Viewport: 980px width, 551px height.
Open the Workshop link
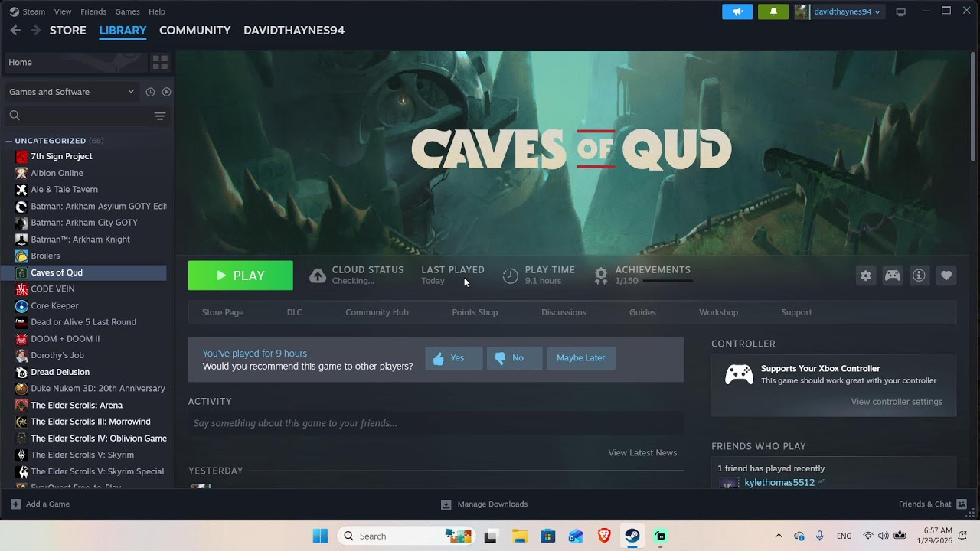pos(718,312)
